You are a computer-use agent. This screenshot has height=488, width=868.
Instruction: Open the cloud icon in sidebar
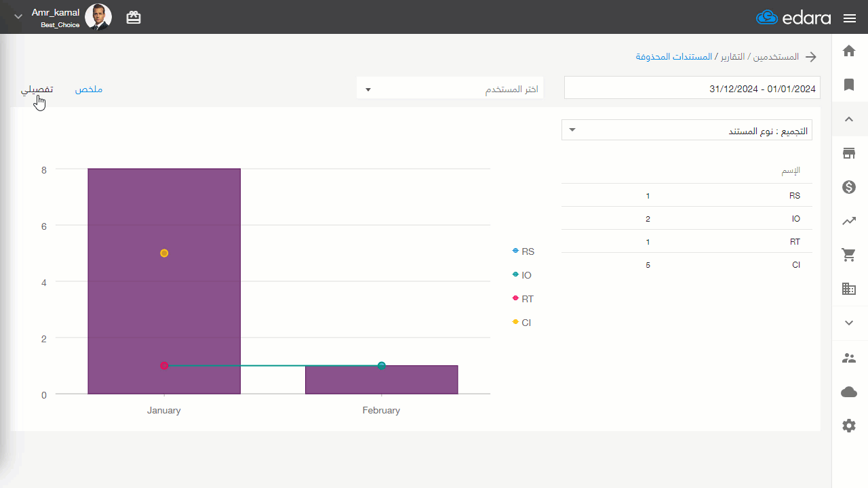click(849, 392)
